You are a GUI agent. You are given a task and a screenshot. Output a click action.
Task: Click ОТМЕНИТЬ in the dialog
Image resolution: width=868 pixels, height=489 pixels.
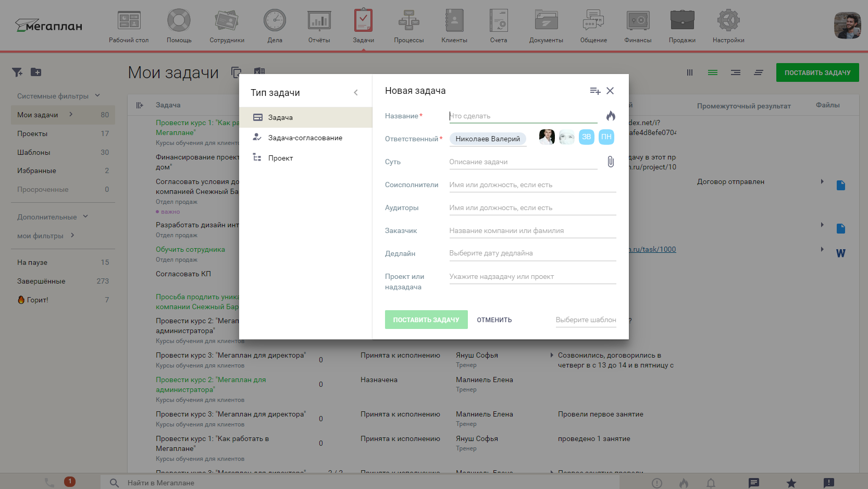pos(494,320)
